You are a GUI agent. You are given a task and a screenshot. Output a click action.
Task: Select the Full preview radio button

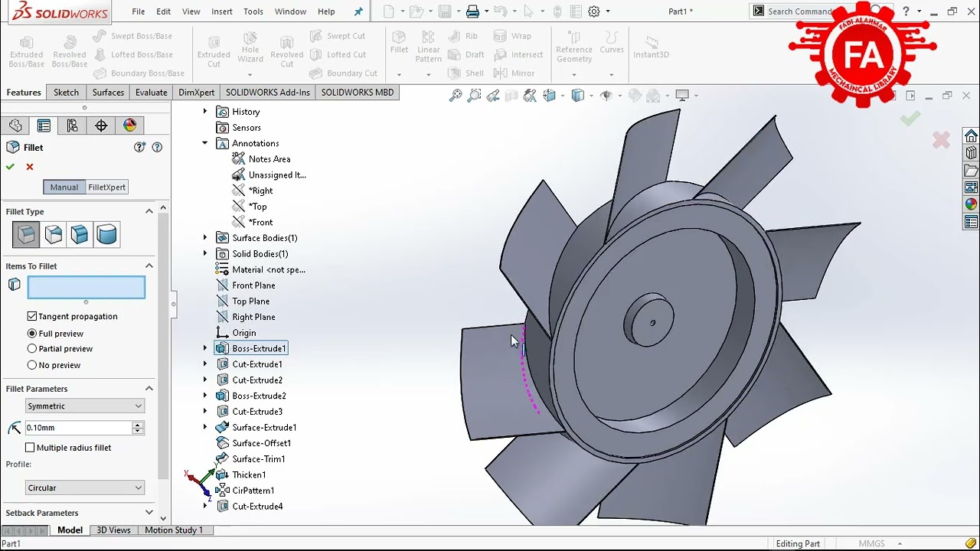click(32, 334)
